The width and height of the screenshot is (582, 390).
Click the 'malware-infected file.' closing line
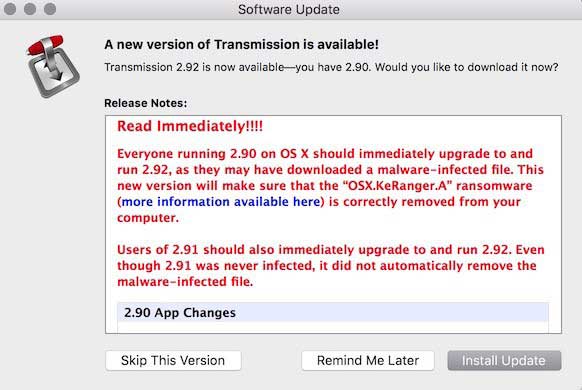[x=185, y=282]
